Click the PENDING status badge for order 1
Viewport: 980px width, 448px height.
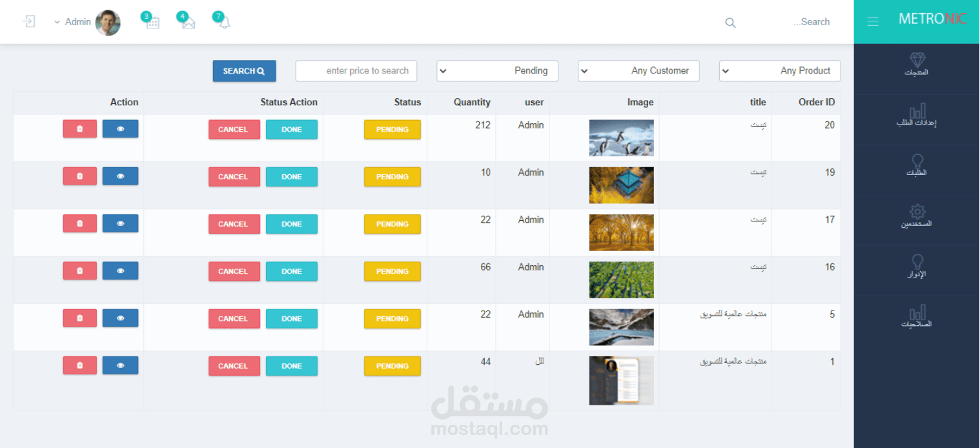(x=393, y=366)
